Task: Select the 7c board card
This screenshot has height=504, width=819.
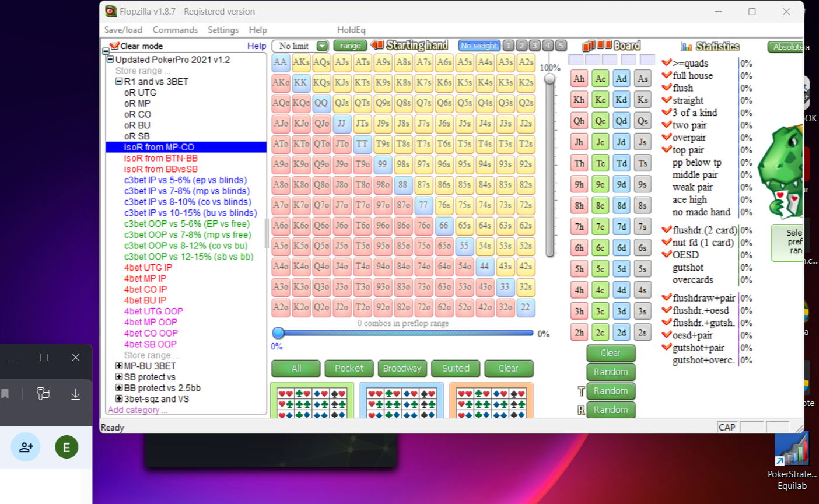Action: click(x=600, y=227)
